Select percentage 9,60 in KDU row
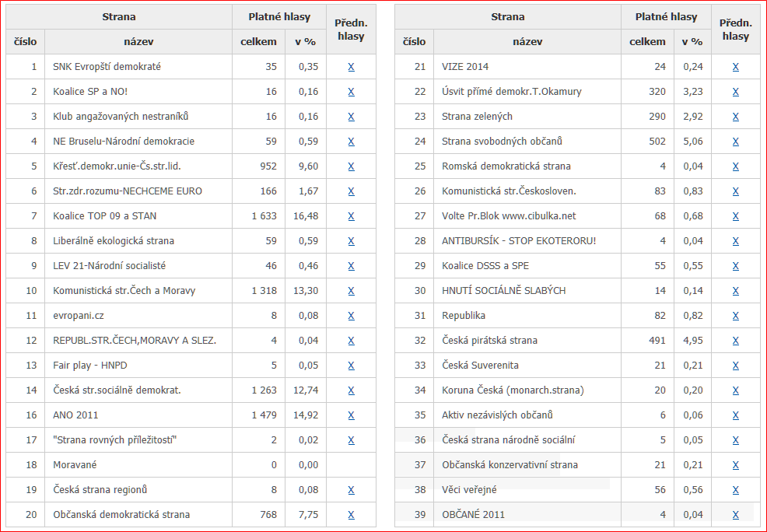This screenshot has width=767, height=532. (308, 166)
